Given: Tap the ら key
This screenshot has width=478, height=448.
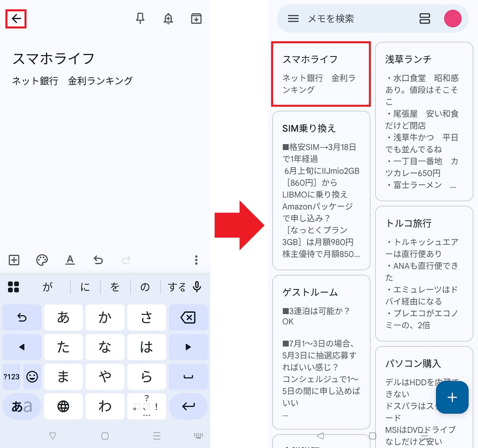Looking at the screenshot, I should tap(146, 376).
